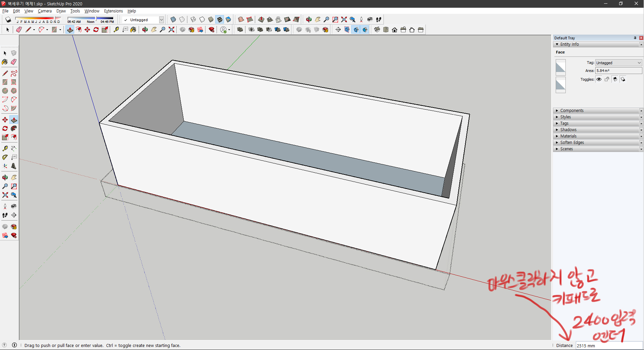Viewport: 644px width, 350px height.
Task: Expand the Tags panel
Action: [598, 123]
